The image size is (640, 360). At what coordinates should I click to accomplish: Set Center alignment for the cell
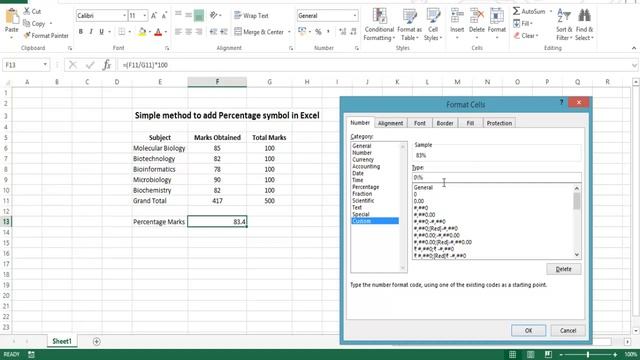click(188, 31)
